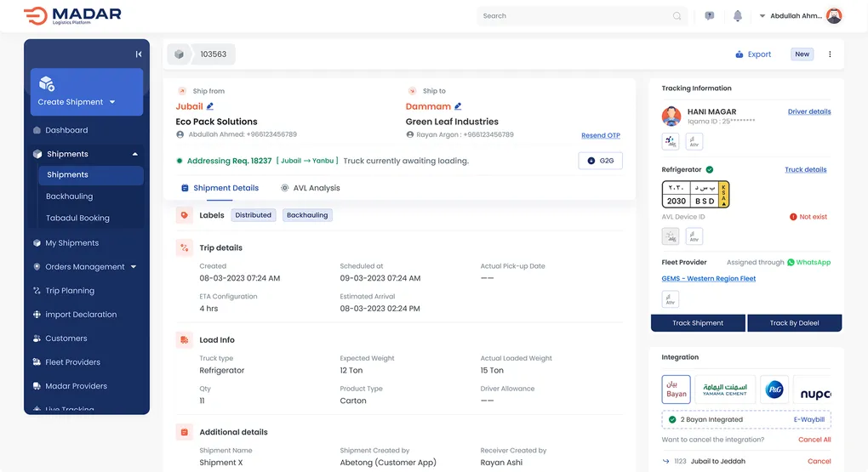Click the Track Shipment button

tap(698, 323)
